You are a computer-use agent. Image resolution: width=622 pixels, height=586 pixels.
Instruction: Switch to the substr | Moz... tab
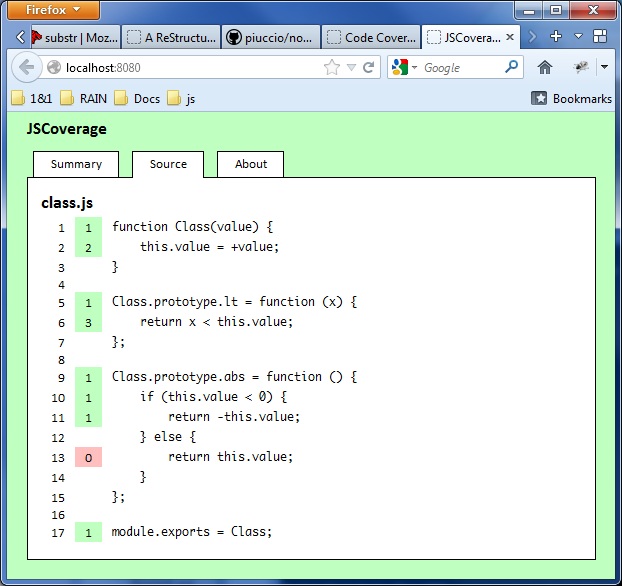pos(75,37)
